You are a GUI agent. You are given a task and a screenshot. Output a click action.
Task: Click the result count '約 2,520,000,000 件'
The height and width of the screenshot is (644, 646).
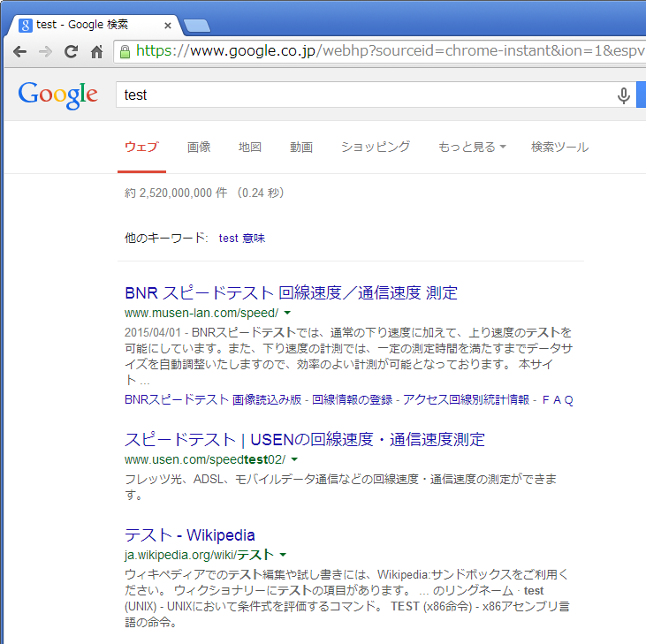click(x=176, y=193)
